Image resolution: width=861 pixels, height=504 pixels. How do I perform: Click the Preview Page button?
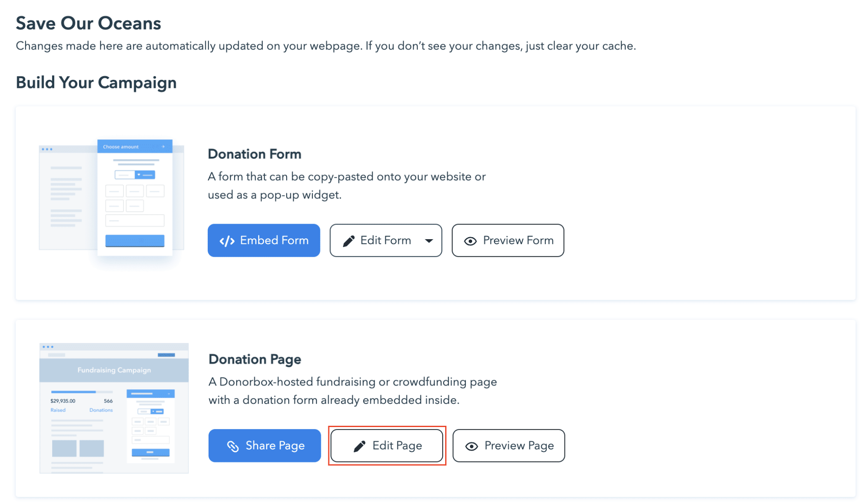509,446
